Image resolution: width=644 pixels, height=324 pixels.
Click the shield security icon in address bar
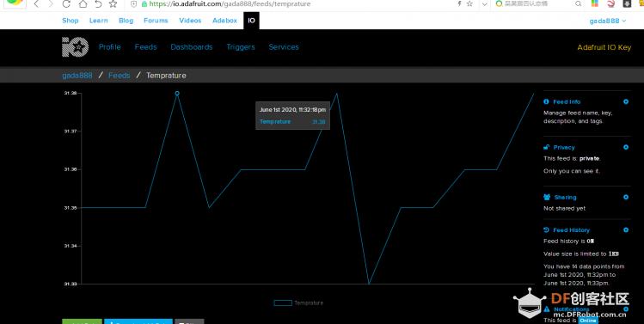pyautogui.click(x=133, y=4)
